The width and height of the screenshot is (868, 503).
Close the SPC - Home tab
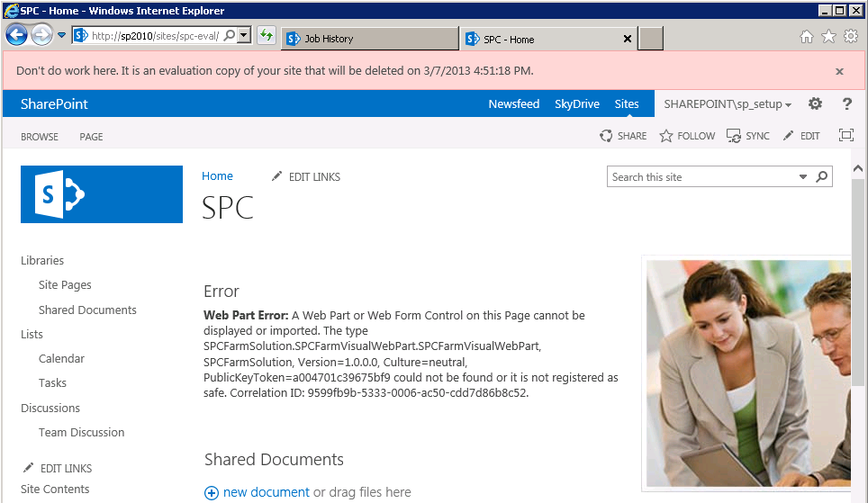628,39
